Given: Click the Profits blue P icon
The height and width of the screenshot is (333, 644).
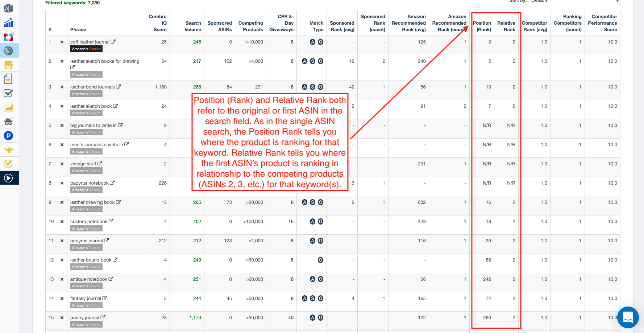Looking at the screenshot, I should point(8,136).
